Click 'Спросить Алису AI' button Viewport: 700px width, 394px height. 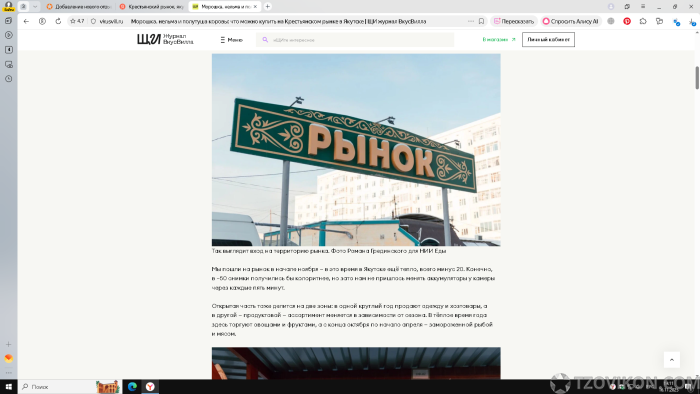click(x=570, y=21)
